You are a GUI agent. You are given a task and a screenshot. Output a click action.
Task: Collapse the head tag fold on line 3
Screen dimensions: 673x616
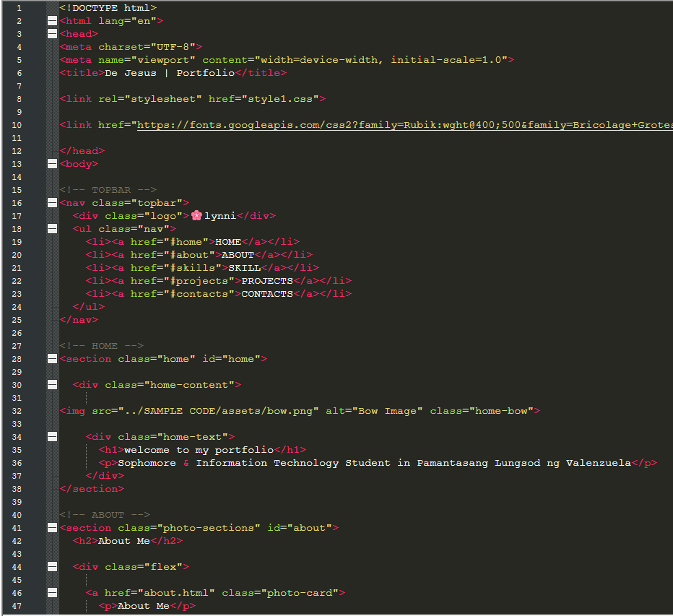pos(53,34)
